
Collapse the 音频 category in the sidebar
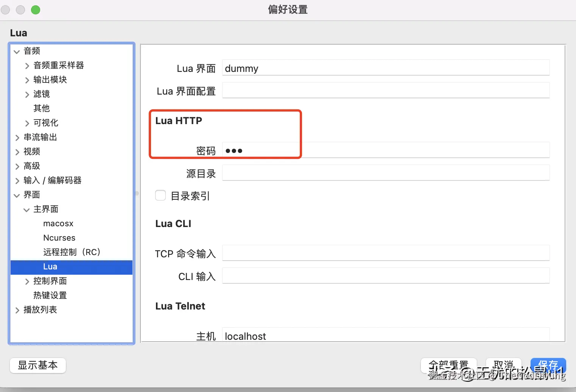[x=17, y=51]
